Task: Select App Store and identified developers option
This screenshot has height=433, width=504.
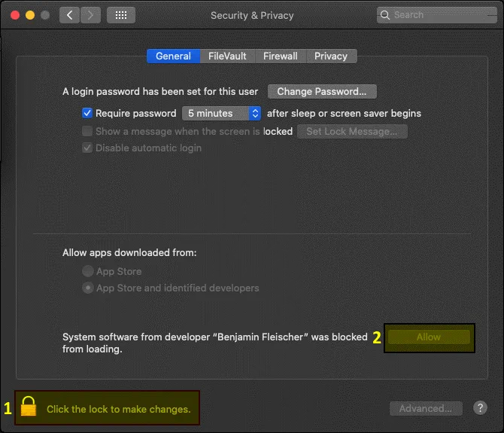Action: tap(88, 288)
